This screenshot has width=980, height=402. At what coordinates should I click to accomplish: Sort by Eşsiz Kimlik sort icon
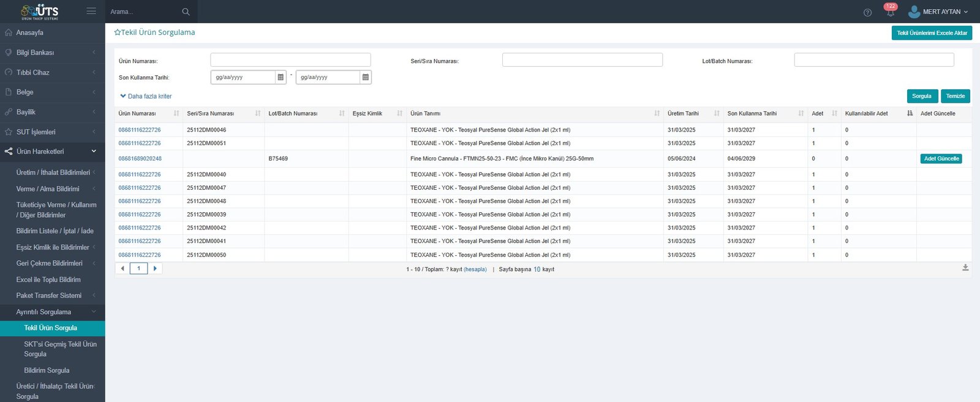pos(400,113)
